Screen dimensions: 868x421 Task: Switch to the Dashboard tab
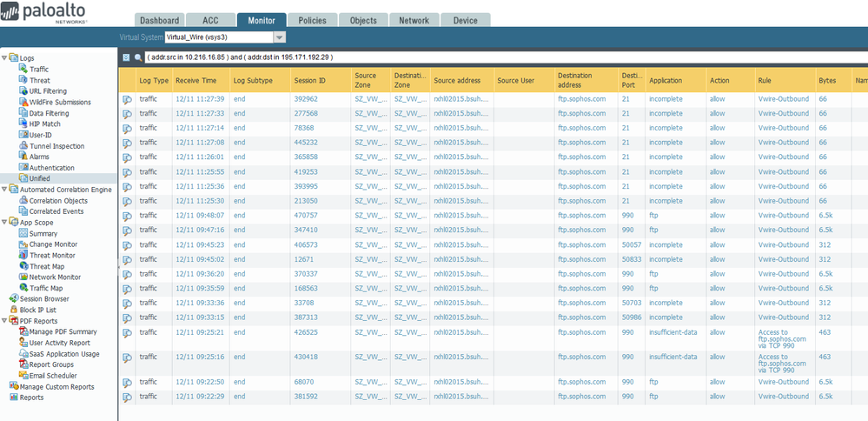tap(159, 21)
